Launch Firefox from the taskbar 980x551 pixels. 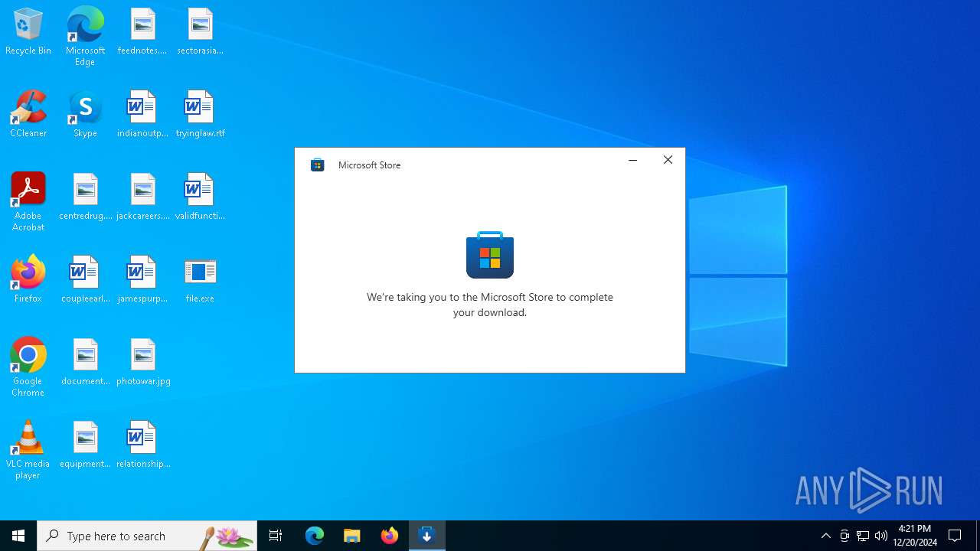(390, 536)
